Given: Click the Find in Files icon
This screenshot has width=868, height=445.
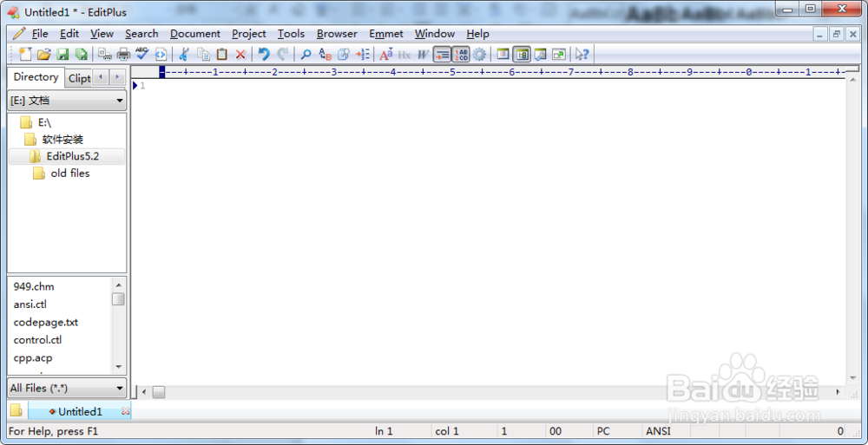Looking at the screenshot, I should [344, 55].
